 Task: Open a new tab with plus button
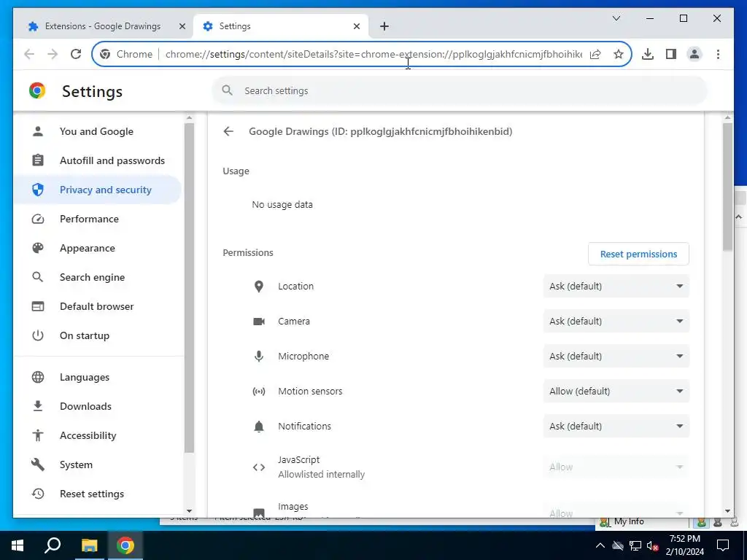pyautogui.click(x=384, y=26)
